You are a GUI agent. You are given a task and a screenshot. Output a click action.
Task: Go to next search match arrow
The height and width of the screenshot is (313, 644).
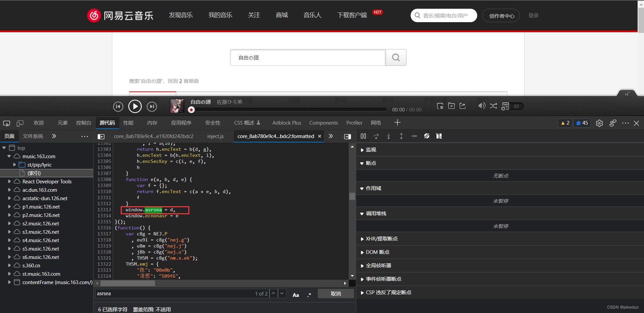282,294
